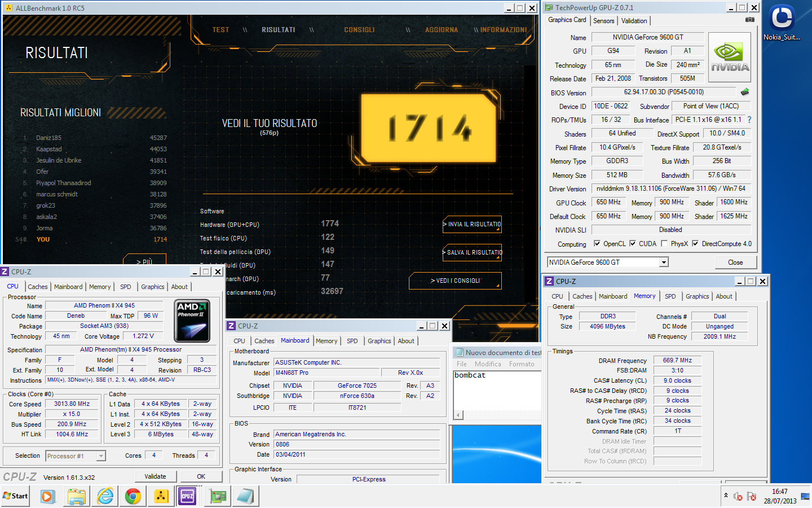Click the VEDI I CONSIGLI button
The height and width of the screenshot is (508, 812).
coord(455,281)
